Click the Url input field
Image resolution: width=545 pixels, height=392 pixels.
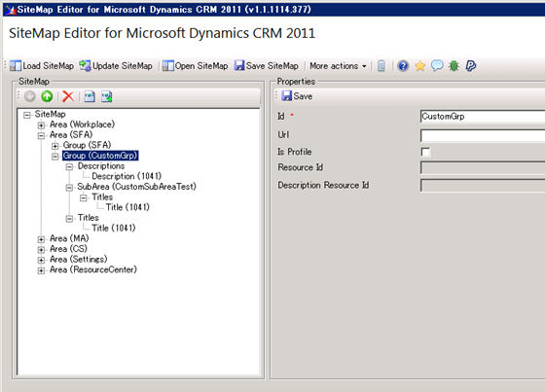pyautogui.click(x=483, y=135)
